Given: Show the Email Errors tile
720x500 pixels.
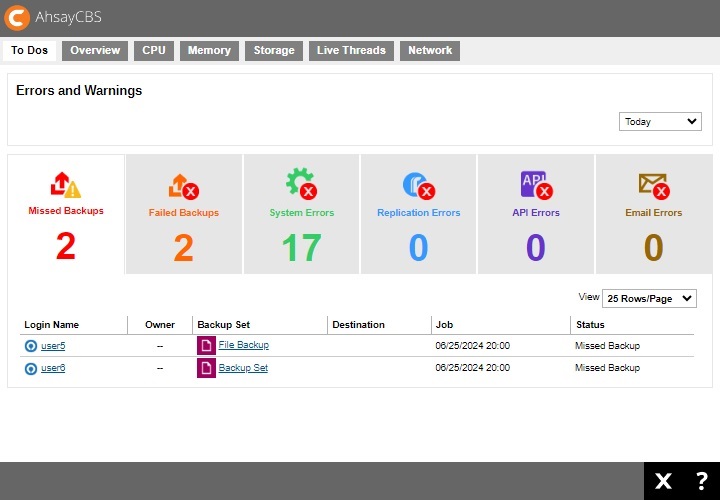Looking at the screenshot, I should click(x=653, y=214).
